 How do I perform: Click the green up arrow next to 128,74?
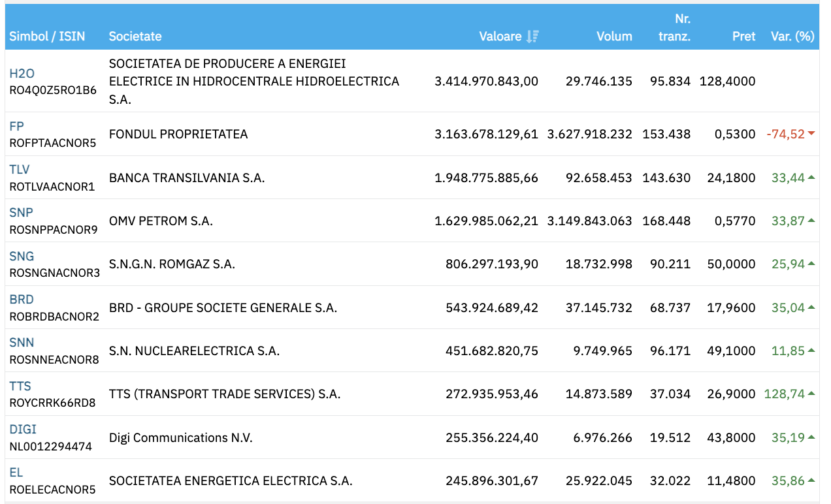point(811,394)
